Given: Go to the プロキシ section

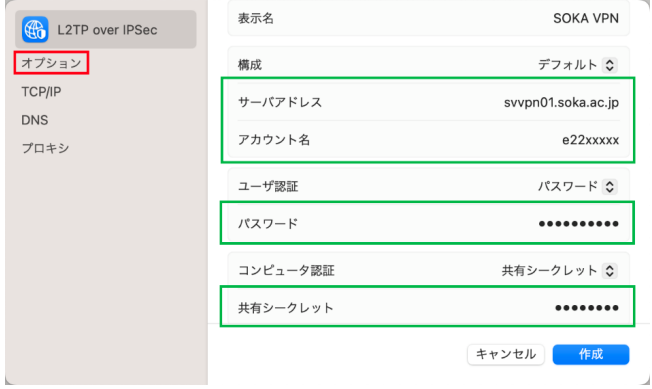Looking at the screenshot, I should point(45,148).
